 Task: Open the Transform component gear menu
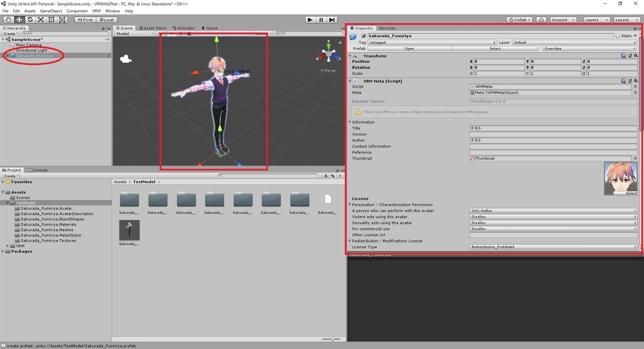coord(636,55)
